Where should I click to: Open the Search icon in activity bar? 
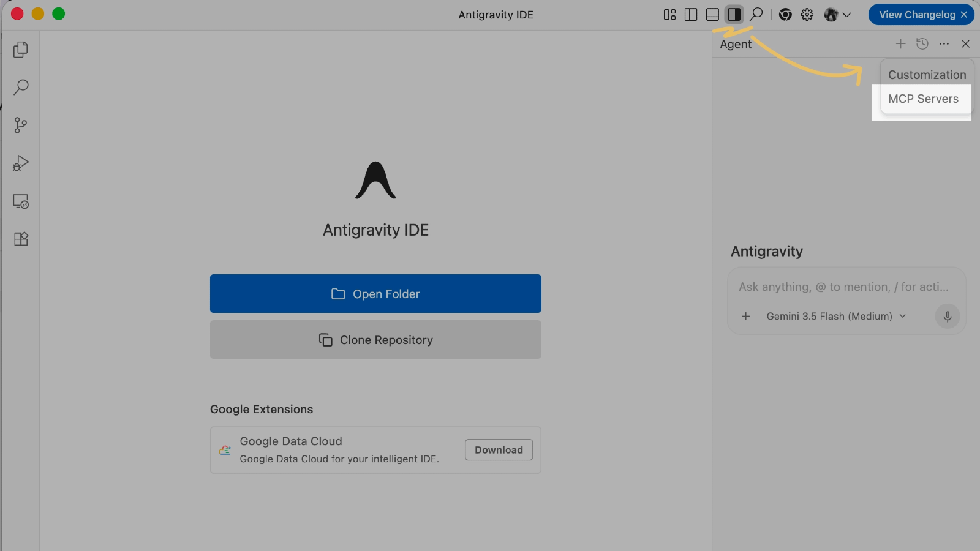tap(21, 87)
